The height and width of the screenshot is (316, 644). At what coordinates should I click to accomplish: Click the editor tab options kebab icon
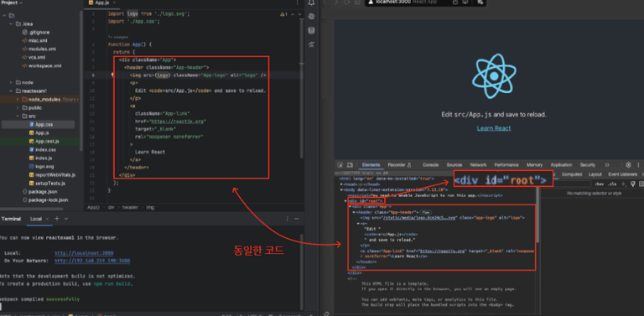(298, 3)
